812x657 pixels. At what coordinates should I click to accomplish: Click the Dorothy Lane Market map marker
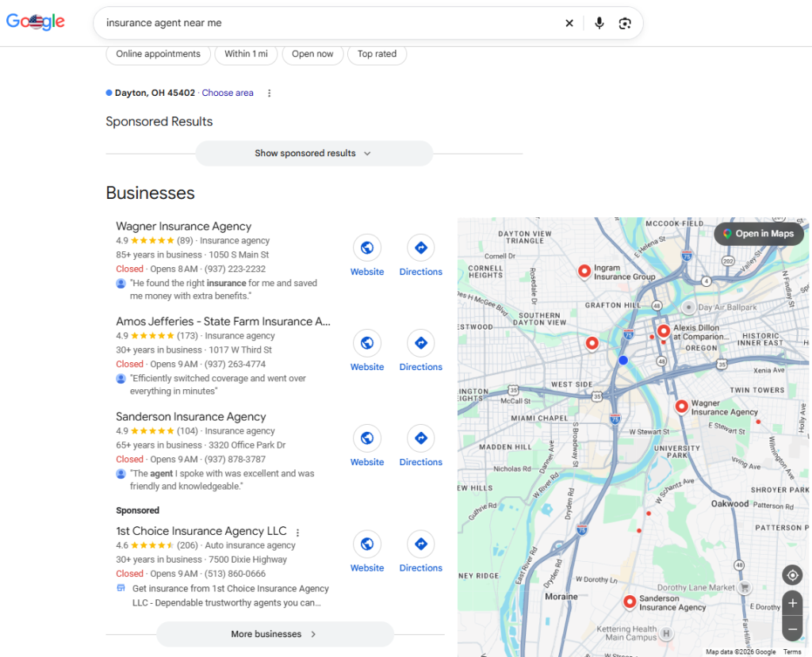pyautogui.click(x=745, y=587)
